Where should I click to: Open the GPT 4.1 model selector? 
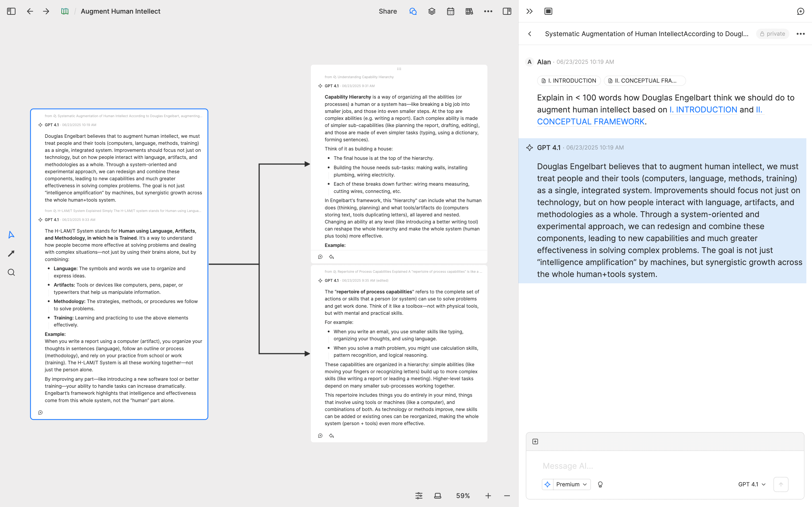coord(752,484)
